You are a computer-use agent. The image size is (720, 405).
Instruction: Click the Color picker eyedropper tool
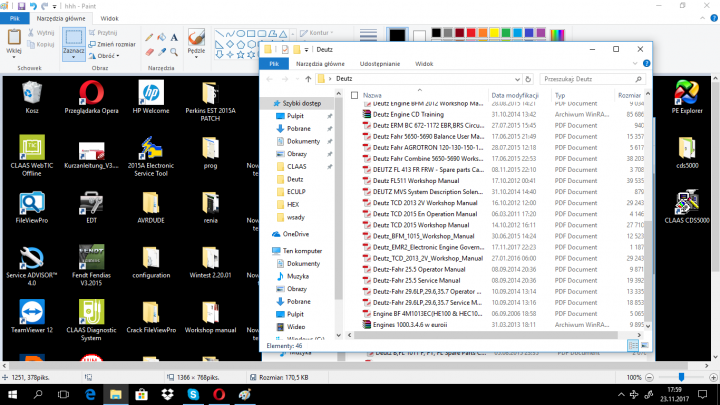coord(163,52)
